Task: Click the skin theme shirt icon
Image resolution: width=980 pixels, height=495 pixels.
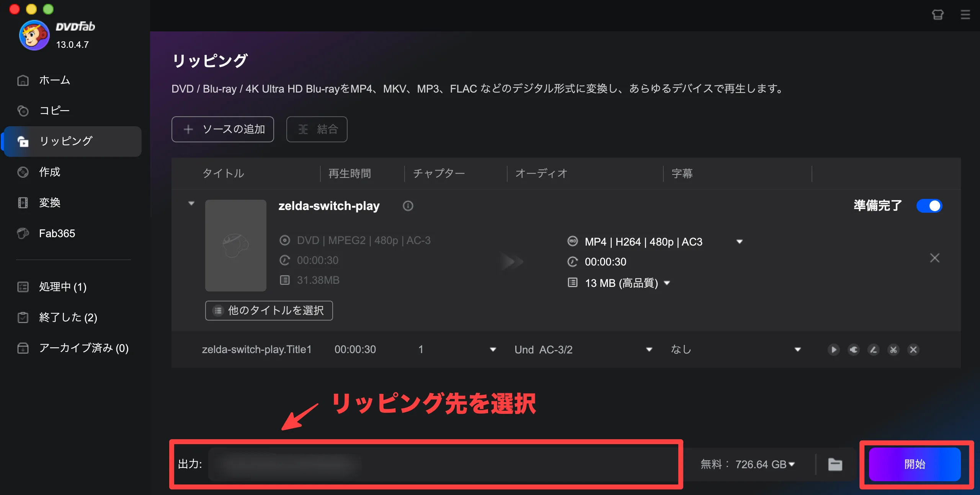Action: pos(938,15)
